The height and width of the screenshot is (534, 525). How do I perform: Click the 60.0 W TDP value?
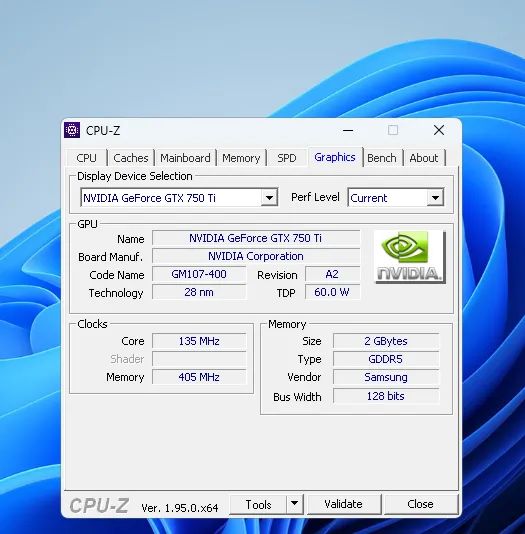pyautogui.click(x=332, y=292)
